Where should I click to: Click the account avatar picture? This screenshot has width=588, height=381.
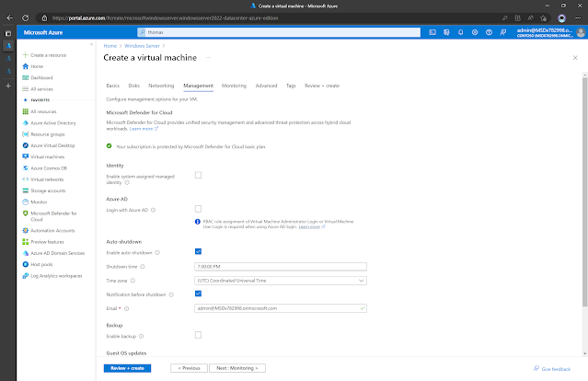(581, 32)
